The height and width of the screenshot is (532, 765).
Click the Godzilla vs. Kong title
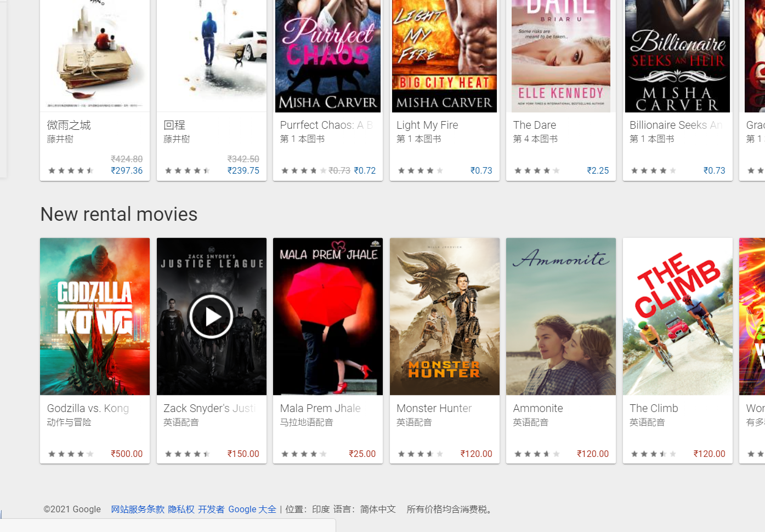pos(88,408)
